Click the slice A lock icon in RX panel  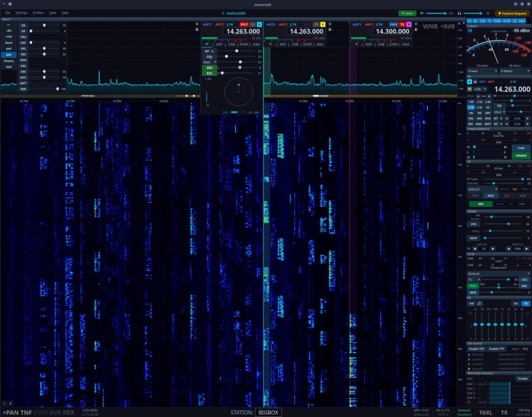pos(475,82)
